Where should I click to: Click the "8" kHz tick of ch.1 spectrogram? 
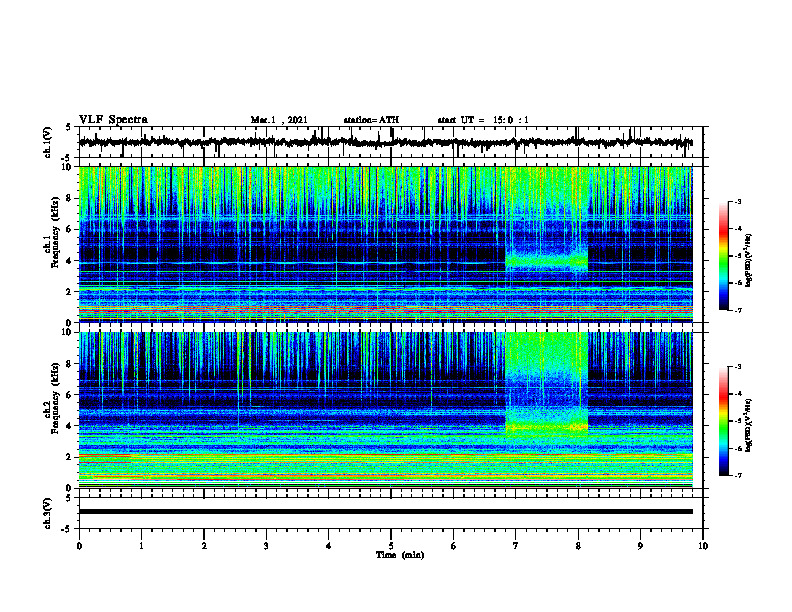click(70, 198)
